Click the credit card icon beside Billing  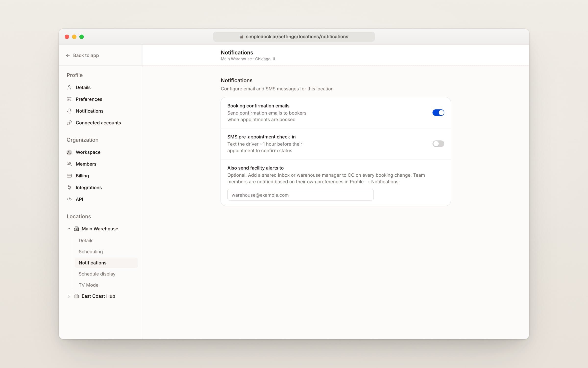(69, 176)
